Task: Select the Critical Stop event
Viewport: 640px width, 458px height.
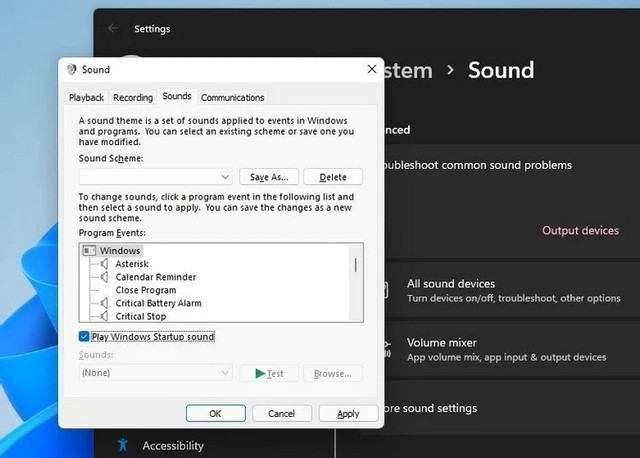Action: (x=141, y=316)
